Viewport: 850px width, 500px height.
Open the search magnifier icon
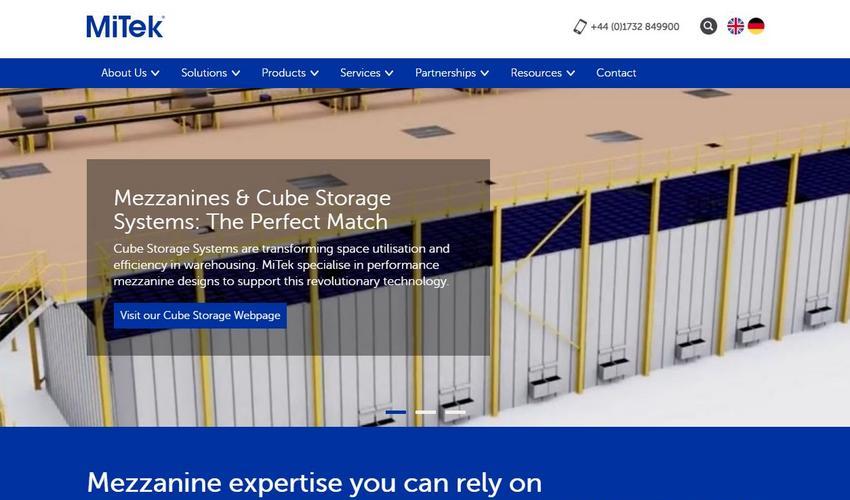coord(708,26)
